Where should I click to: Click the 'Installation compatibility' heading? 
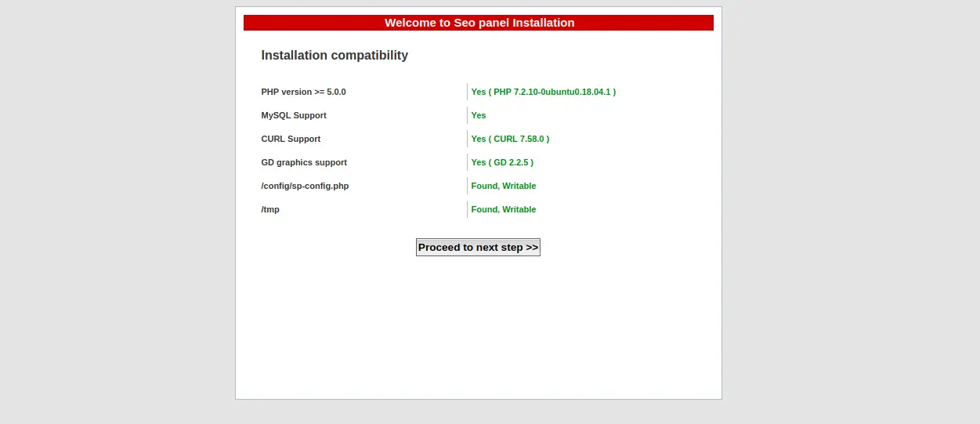(335, 55)
